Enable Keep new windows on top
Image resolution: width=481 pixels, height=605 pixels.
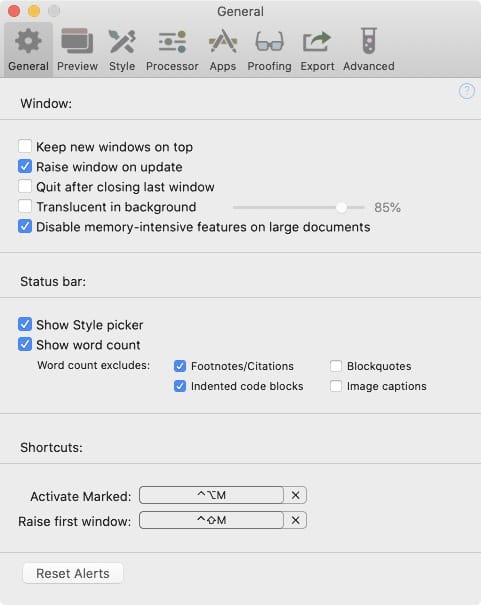(x=25, y=147)
